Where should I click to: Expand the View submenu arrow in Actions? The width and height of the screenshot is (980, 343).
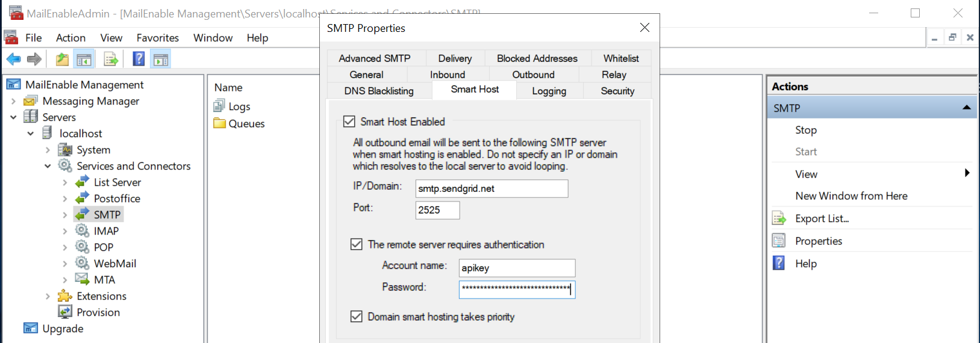pos(967,173)
